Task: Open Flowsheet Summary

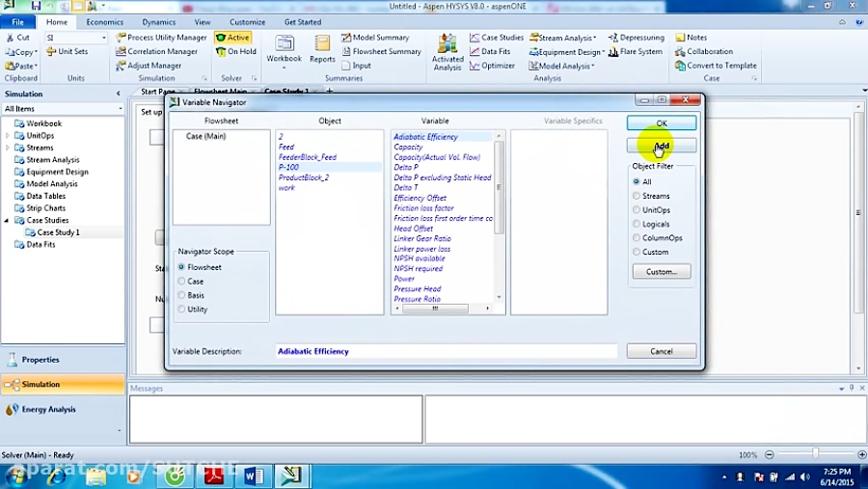Action: 381,51
